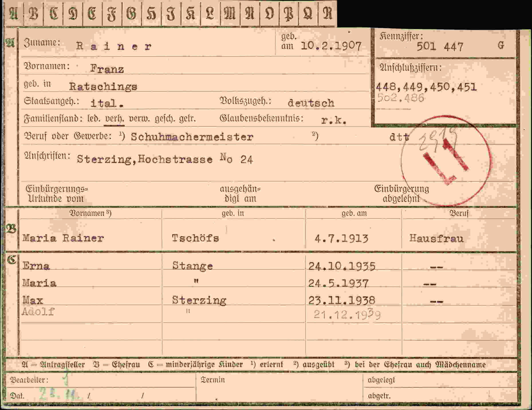Select the Volkszugeh. value 'deutsch'

click(311, 103)
